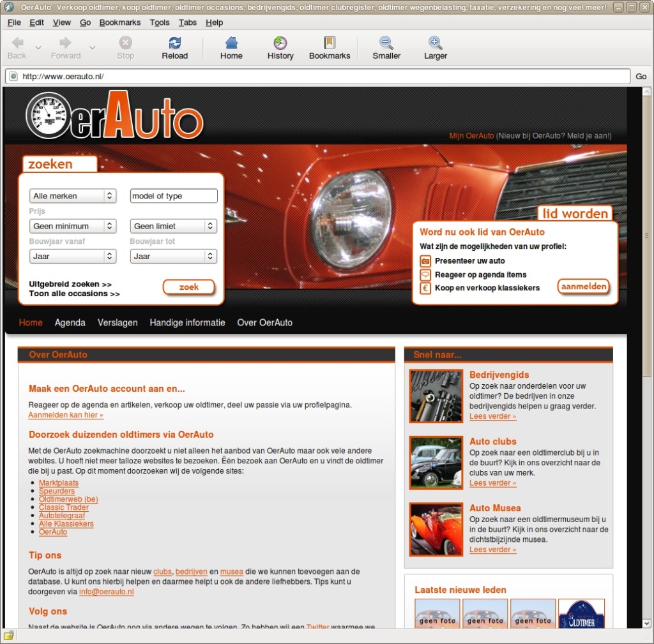Screen dimensions: 654x644
Task: Click the Auto clubs thumbnail image
Action: coord(436,462)
